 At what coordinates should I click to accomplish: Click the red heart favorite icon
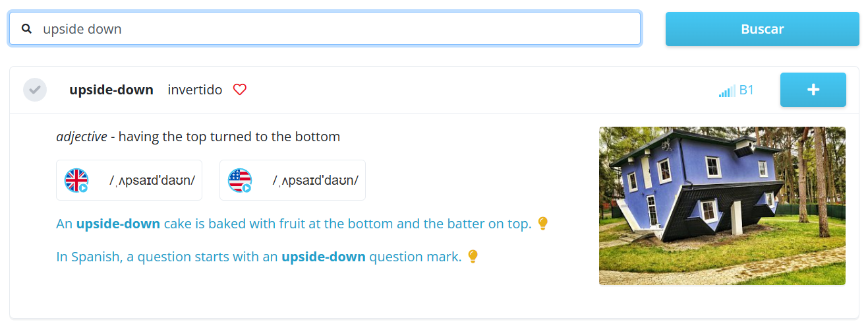coord(240,90)
